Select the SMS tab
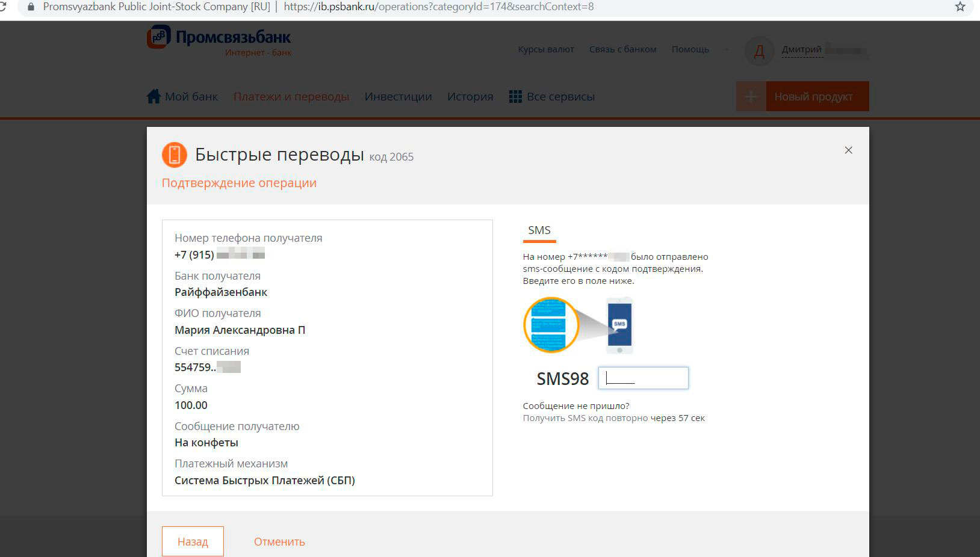Screen dimensions: 980x557 click(539, 231)
